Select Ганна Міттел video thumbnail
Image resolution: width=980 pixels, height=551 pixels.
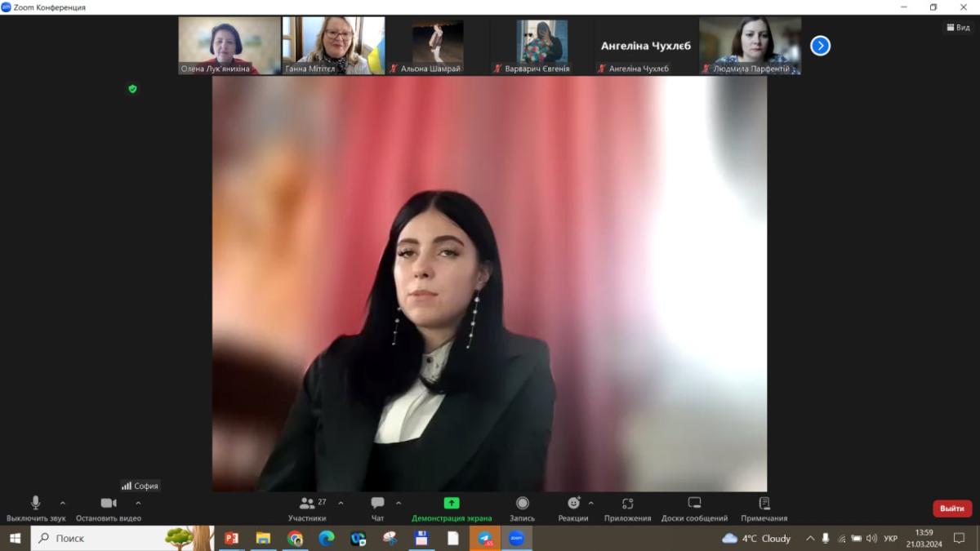[x=333, y=46]
